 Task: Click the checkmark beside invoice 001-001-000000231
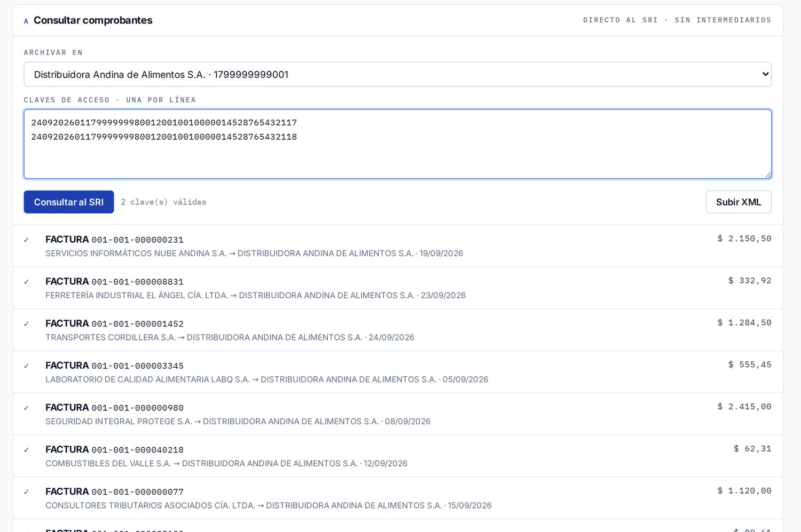(26, 240)
